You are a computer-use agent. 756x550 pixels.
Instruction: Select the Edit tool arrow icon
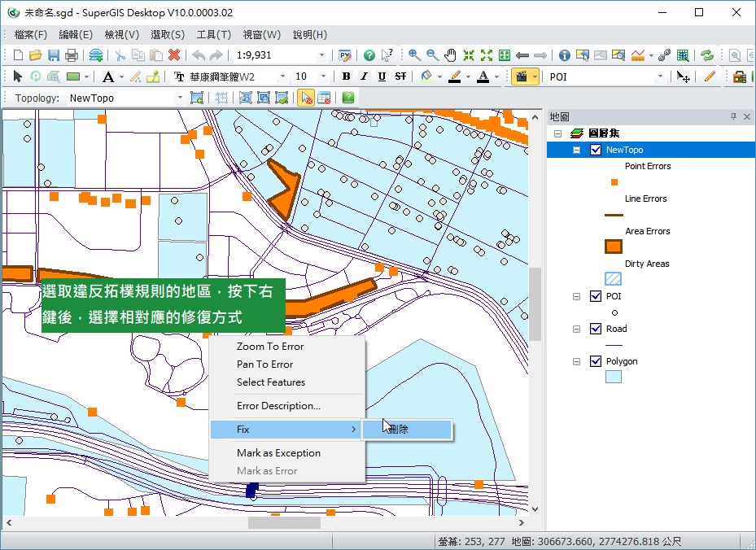pyautogui.click(x=683, y=76)
